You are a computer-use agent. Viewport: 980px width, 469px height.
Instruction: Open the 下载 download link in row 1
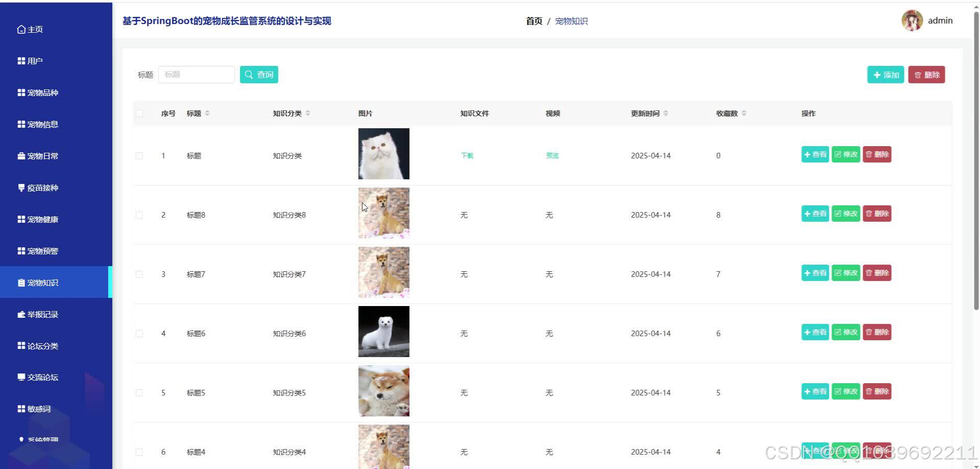pyautogui.click(x=466, y=155)
